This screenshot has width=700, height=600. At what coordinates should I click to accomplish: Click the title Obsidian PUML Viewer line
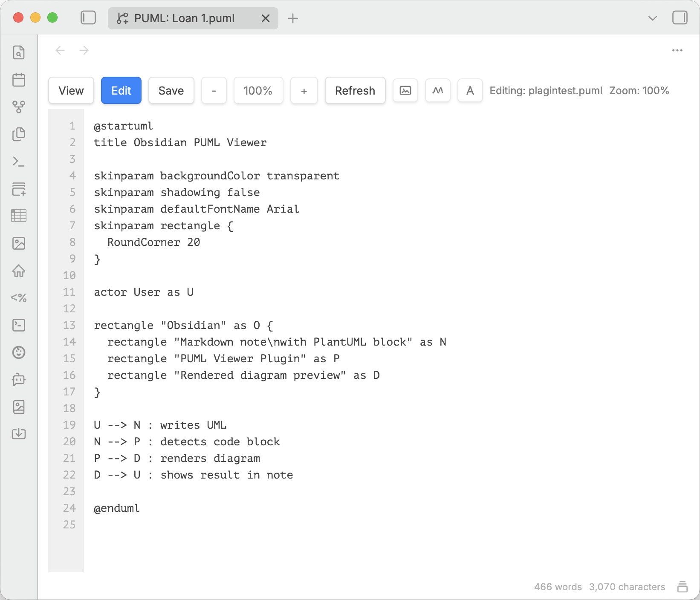coord(180,143)
